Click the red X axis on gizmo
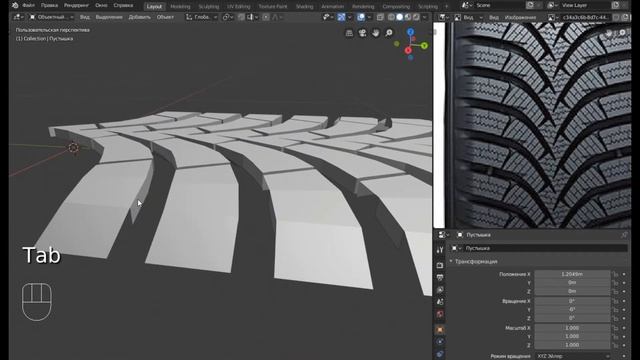This screenshot has width=640, height=360. (x=408, y=51)
